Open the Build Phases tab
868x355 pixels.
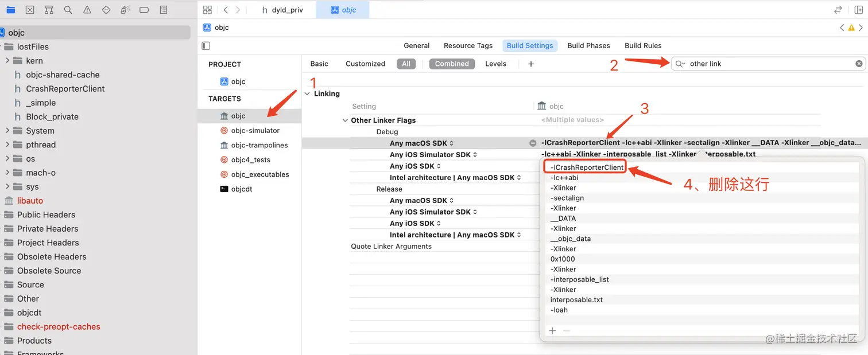click(x=588, y=45)
